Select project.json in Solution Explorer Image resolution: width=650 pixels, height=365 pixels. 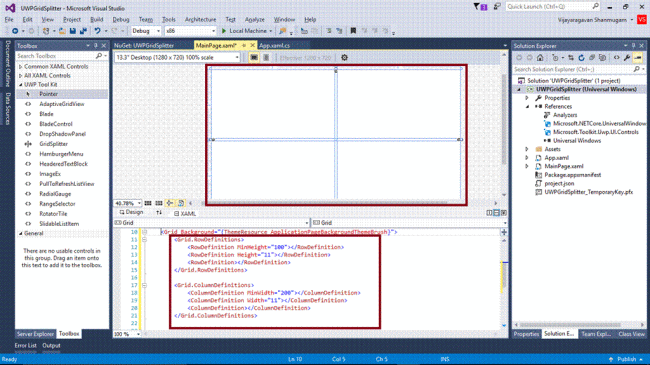tap(559, 183)
